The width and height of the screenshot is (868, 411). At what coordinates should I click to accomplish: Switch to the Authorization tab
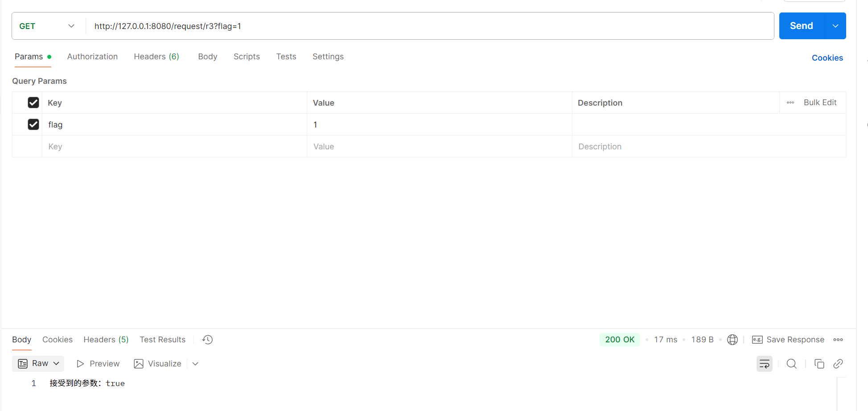tap(92, 57)
